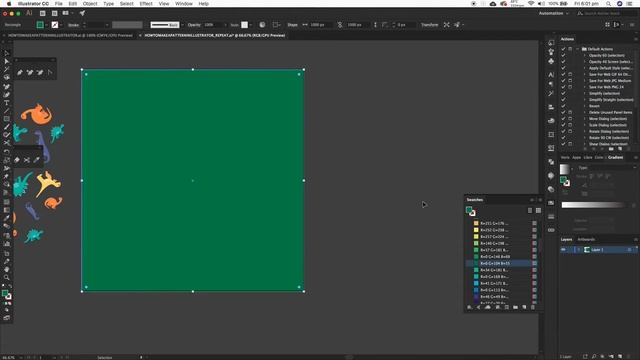Viewport: 640px width, 360px height.
Task: Pick the Delete Anchor Point tool in floating panel
Action: (x=40, y=72)
